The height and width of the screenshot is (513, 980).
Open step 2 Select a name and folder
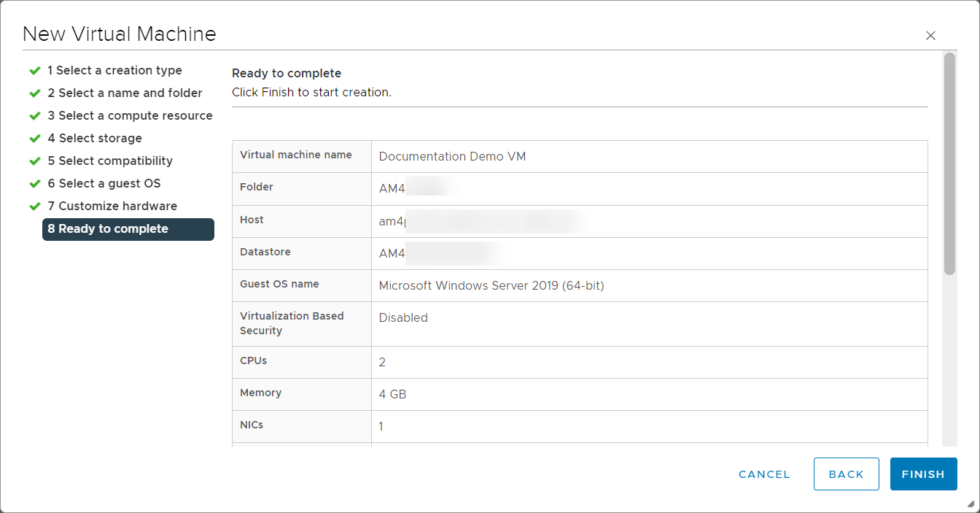[125, 93]
